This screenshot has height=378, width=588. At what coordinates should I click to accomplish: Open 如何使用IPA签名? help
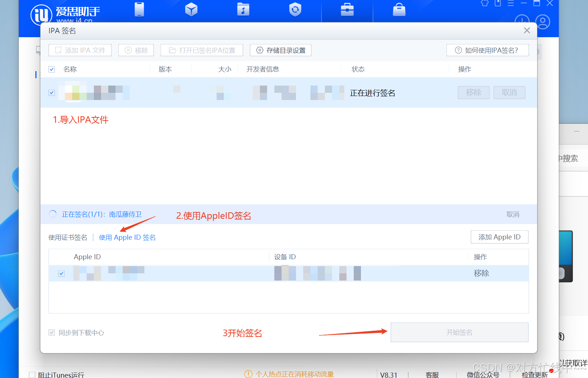click(488, 50)
